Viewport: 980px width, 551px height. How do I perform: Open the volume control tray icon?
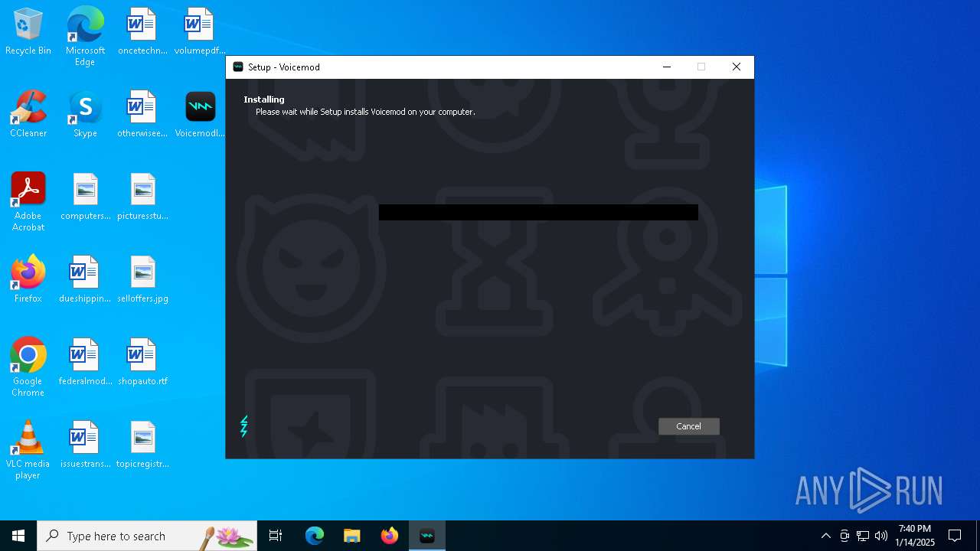[881, 536]
